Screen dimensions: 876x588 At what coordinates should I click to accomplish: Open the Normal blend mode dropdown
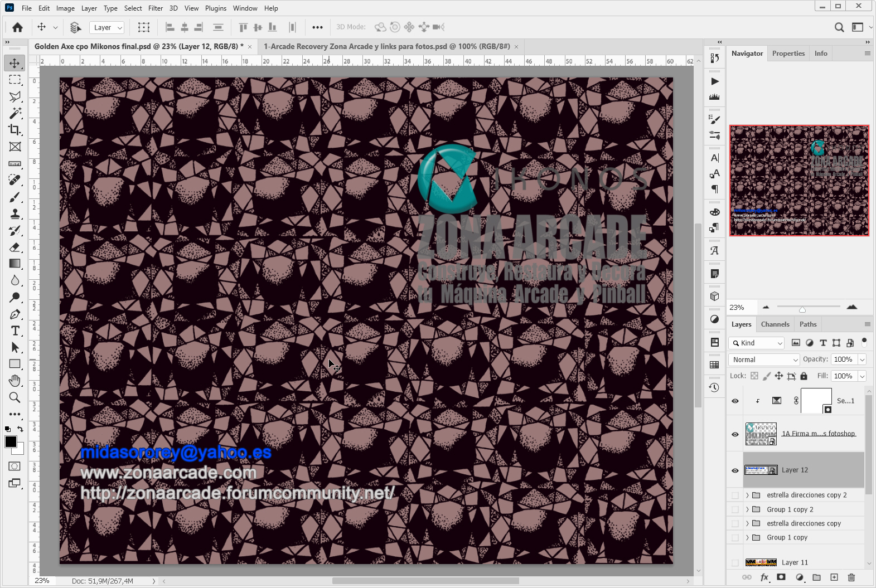pyautogui.click(x=764, y=360)
